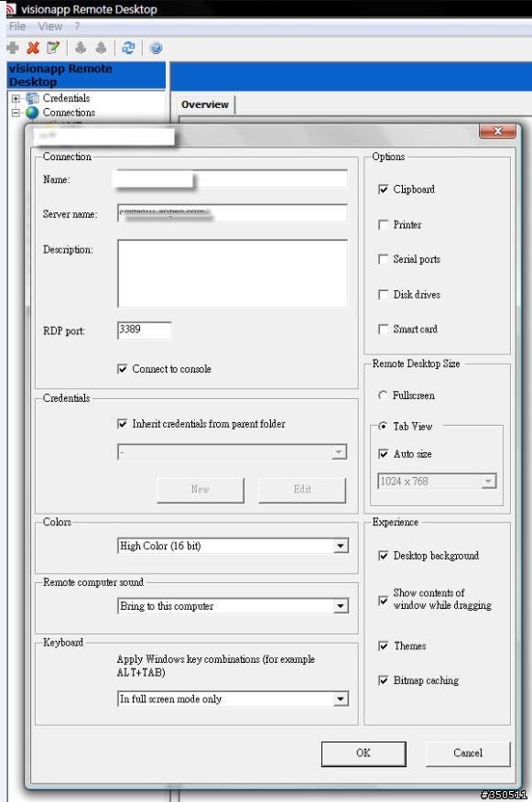The image size is (532, 802).
Task: Click the move down arrow toolbar icon
Action: click(102, 49)
